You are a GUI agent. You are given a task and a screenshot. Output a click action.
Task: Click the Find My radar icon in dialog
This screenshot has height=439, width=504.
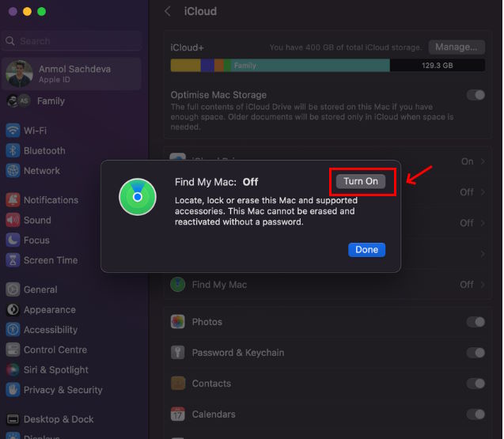pos(138,197)
